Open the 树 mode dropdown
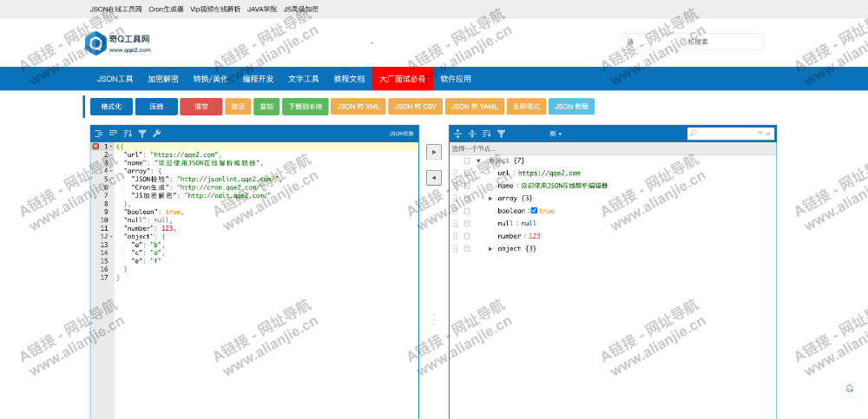The height and width of the screenshot is (419, 868). (556, 134)
